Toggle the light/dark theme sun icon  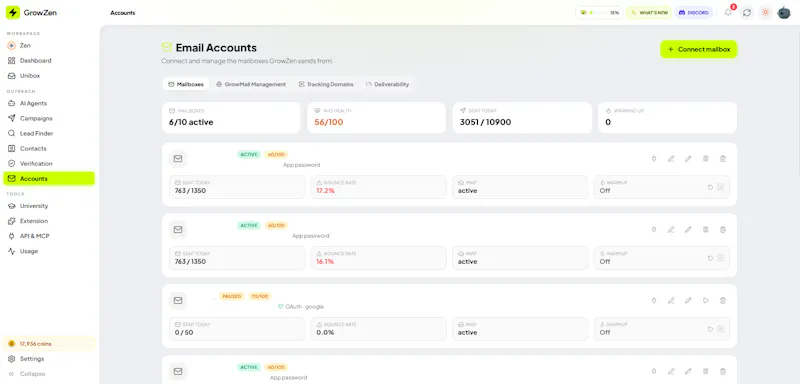click(x=765, y=12)
